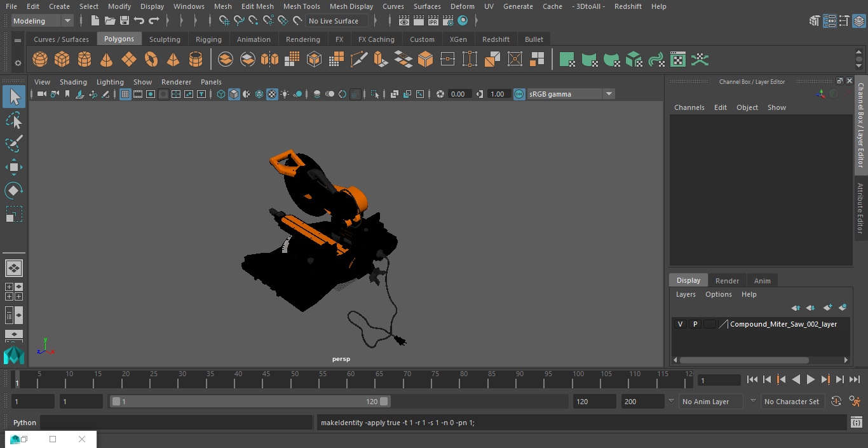Create a polygon pipe from the shelf

(x=196, y=60)
